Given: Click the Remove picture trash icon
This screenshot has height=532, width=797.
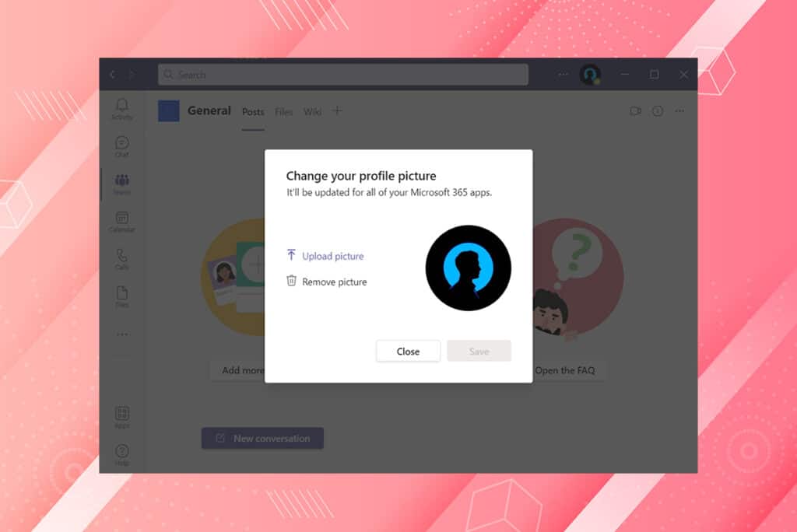Looking at the screenshot, I should [291, 281].
